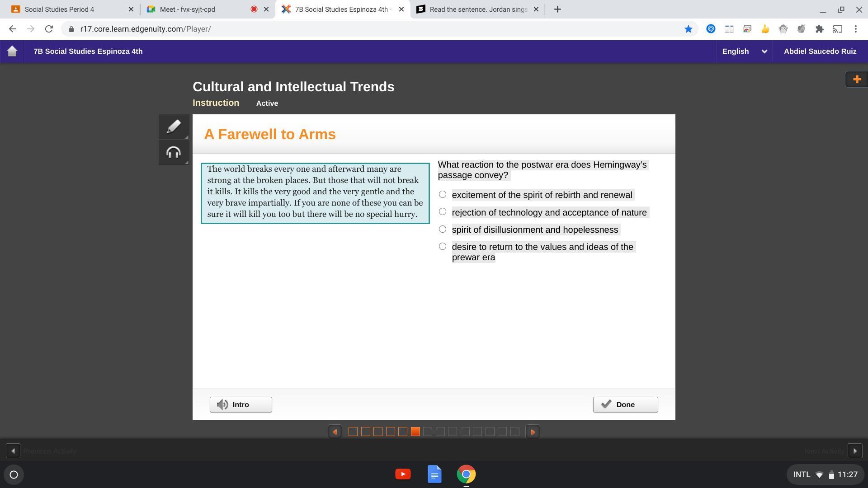Image resolution: width=868 pixels, height=488 pixels.
Task: Open the pencil highlighter tool
Action: [x=174, y=127]
